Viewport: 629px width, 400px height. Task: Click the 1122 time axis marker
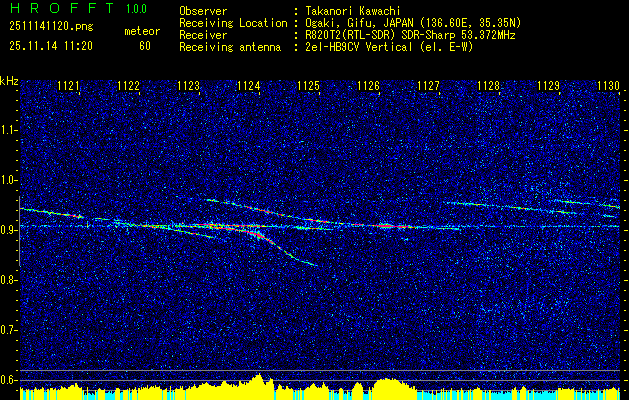pos(128,85)
